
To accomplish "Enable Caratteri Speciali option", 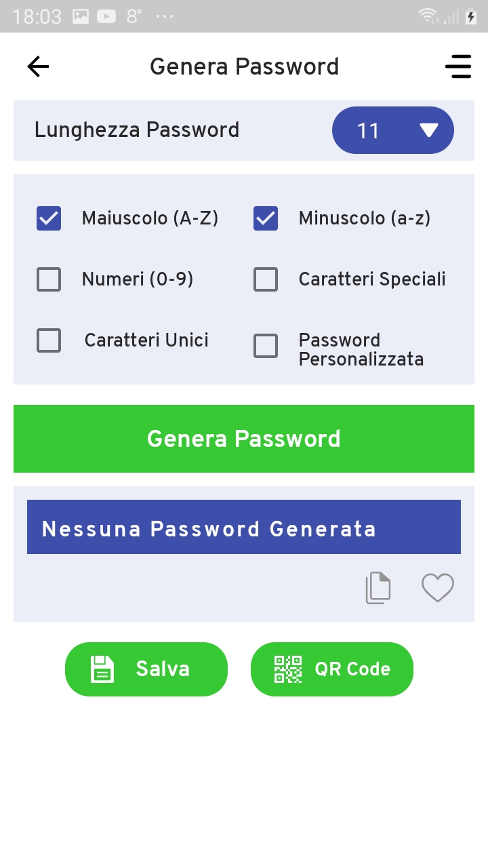I will coord(266,279).
